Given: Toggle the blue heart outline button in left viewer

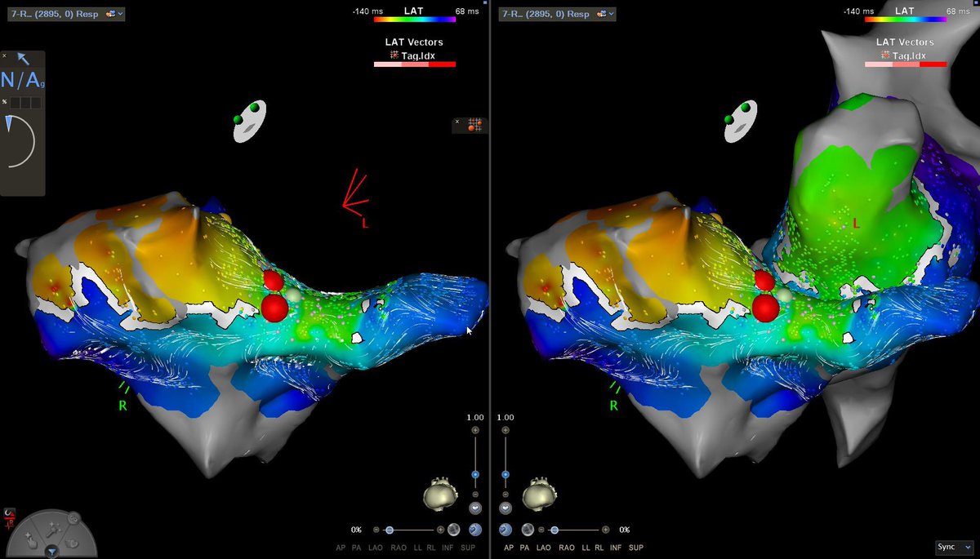Looking at the screenshot, I should tap(475, 529).
